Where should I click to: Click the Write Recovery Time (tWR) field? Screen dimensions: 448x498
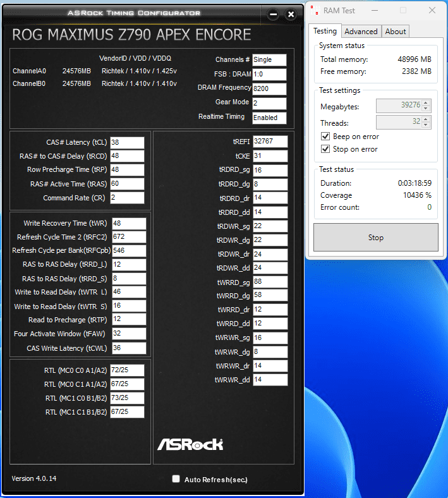click(130, 223)
